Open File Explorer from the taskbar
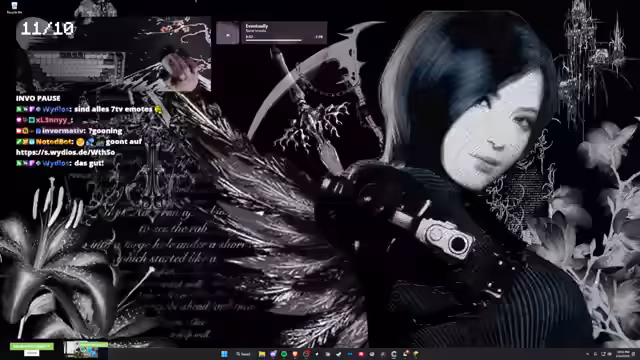640x360 pixels. tap(262, 354)
